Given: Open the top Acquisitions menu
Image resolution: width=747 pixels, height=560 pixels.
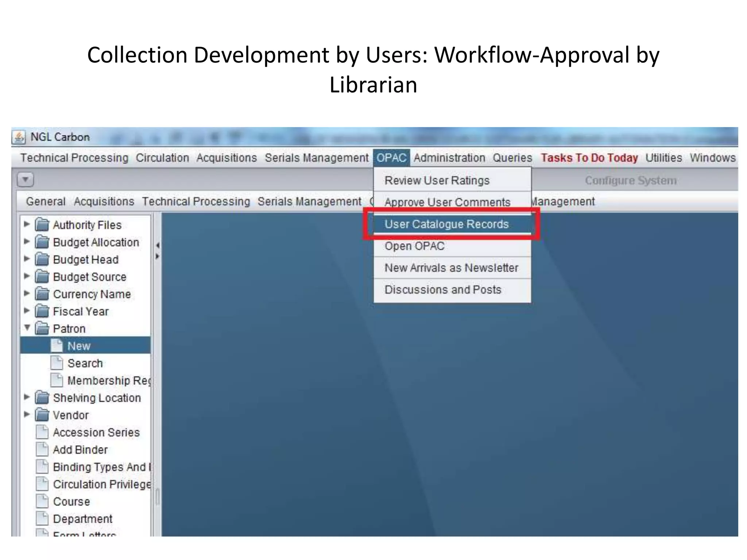Looking at the screenshot, I should [227, 158].
